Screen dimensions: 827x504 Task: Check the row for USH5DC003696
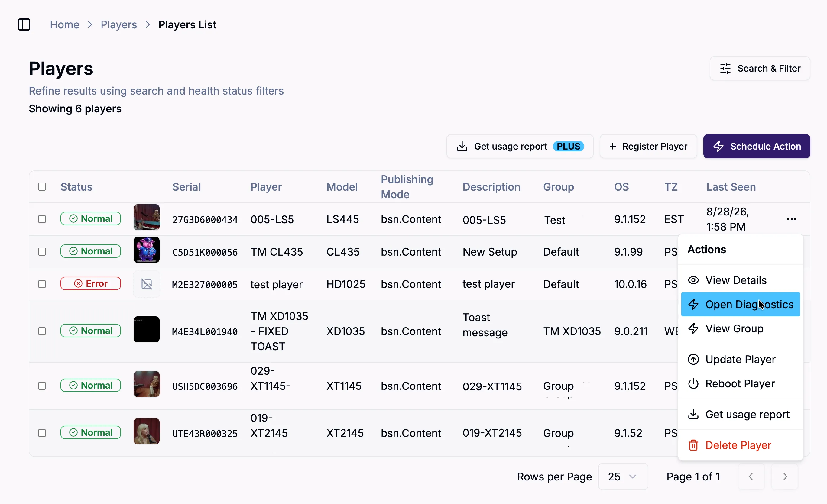(42, 386)
